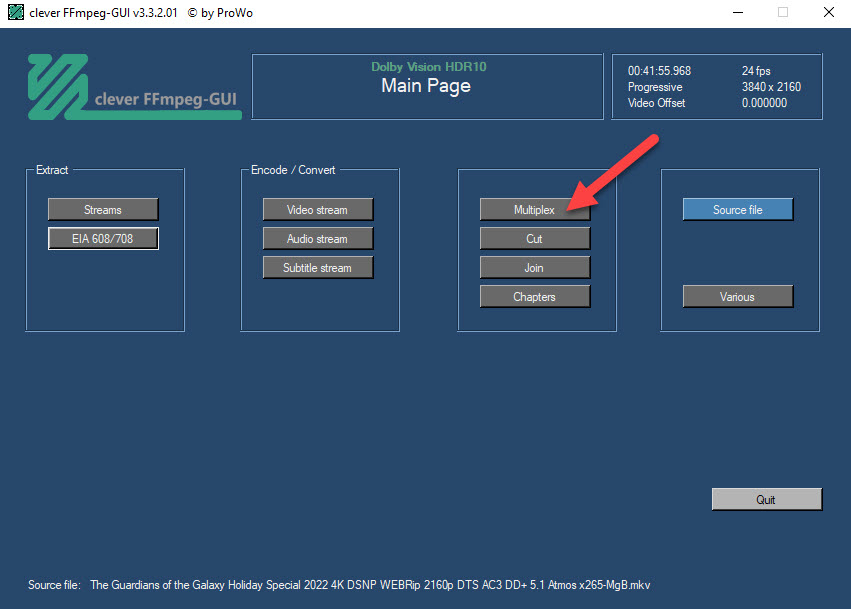Close the FFmpeg-GUI window

pyautogui.click(x=829, y=12)
